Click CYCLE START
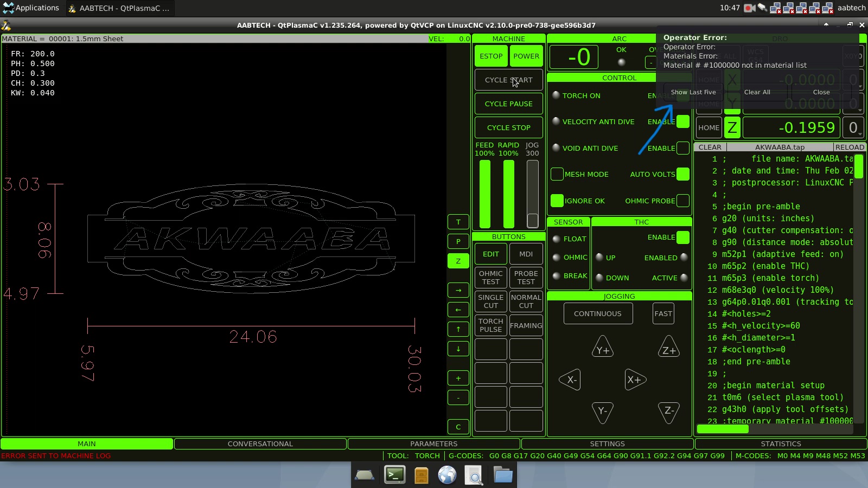The height and width of the screenshot is (488, 868). pyautogui.click(x=509, y=80)
